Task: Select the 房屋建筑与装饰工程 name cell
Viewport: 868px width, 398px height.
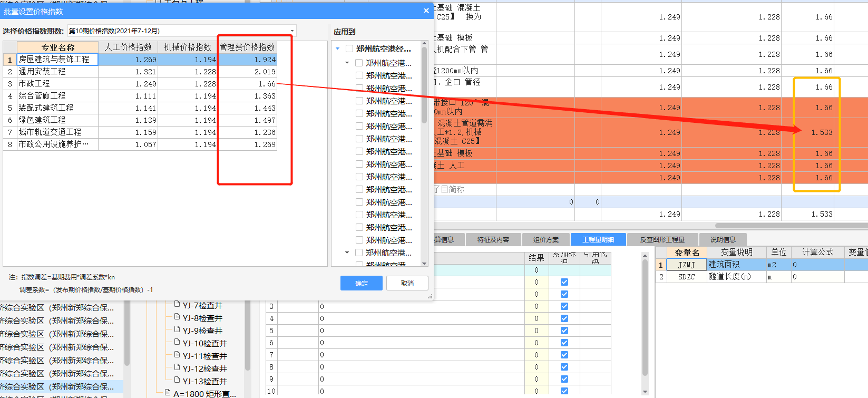Action: 58,60
